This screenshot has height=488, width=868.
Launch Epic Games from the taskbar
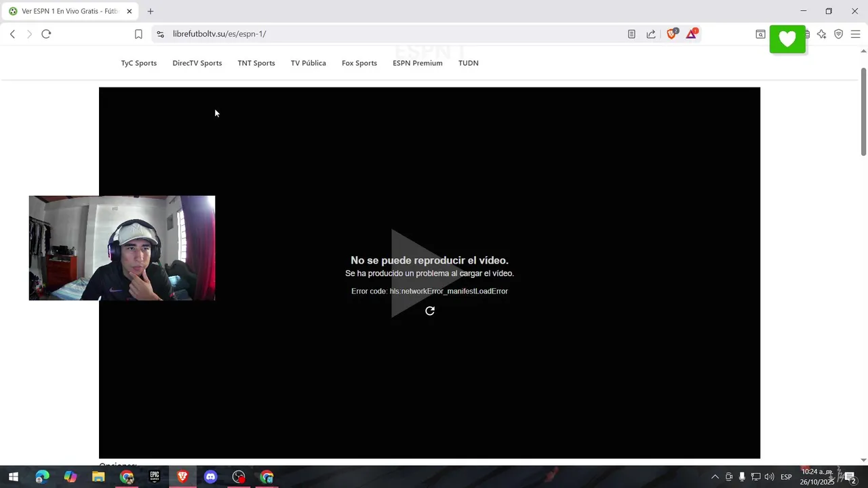pyautogui.click(x=155, y=477)
